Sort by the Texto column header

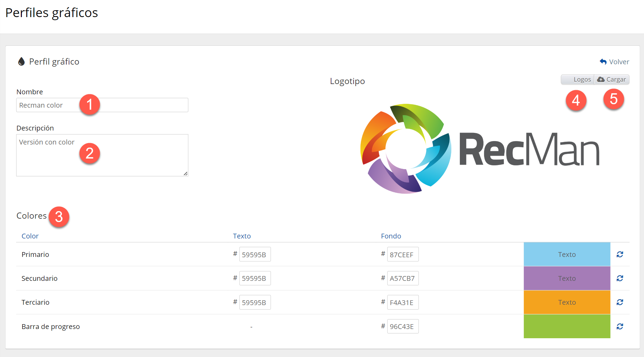point(242,236)
